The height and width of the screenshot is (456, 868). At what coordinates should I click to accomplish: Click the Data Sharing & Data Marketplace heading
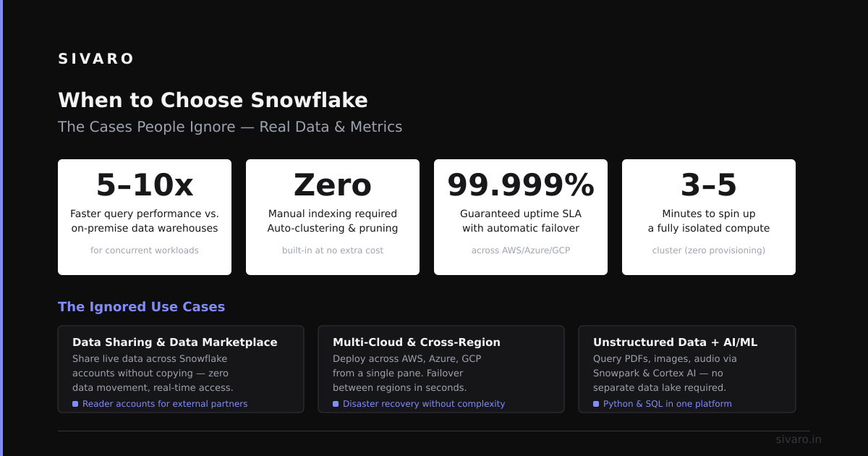click(175, 342)
